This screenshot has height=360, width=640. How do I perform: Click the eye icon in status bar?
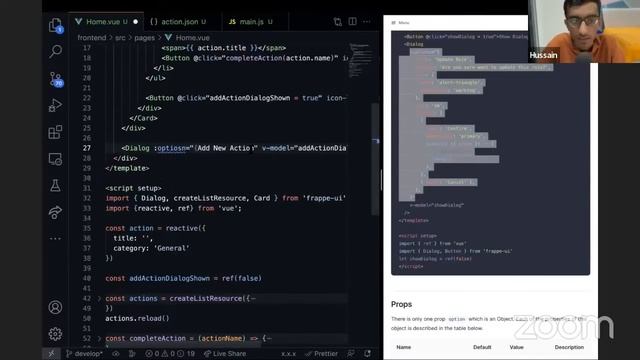pyautogui.click(x=116, y=353)
